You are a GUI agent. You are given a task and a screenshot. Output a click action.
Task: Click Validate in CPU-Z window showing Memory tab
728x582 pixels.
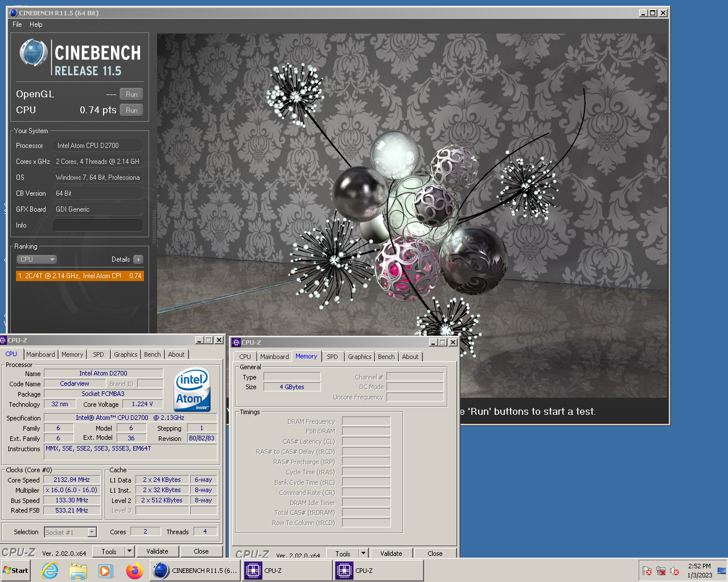pos(391,554)
